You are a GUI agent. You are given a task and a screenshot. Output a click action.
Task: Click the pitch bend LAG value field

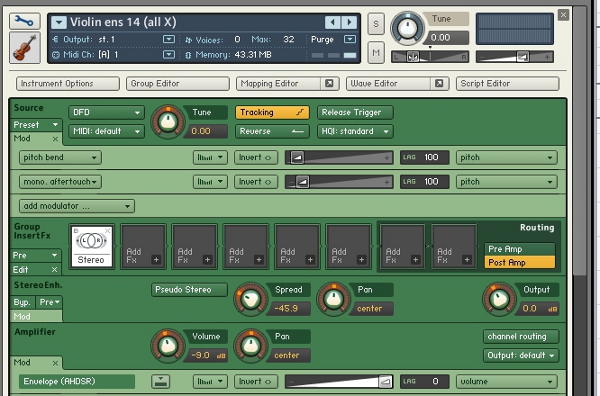tap(424, 157)
